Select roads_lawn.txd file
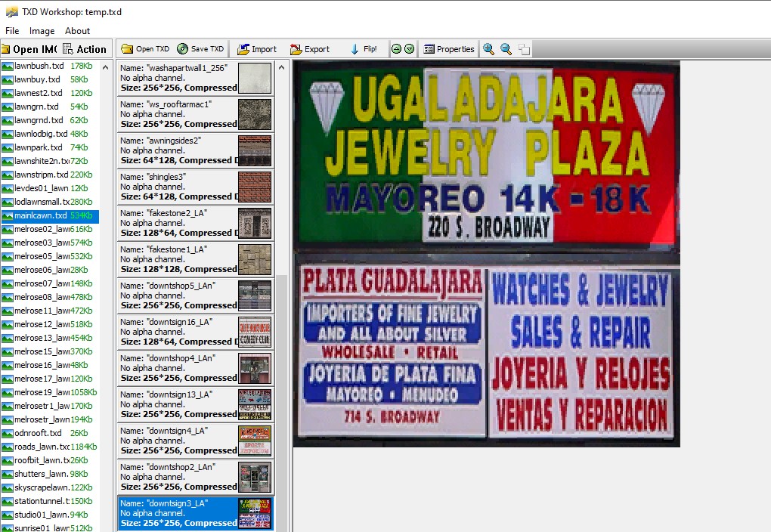 (50, 447)
